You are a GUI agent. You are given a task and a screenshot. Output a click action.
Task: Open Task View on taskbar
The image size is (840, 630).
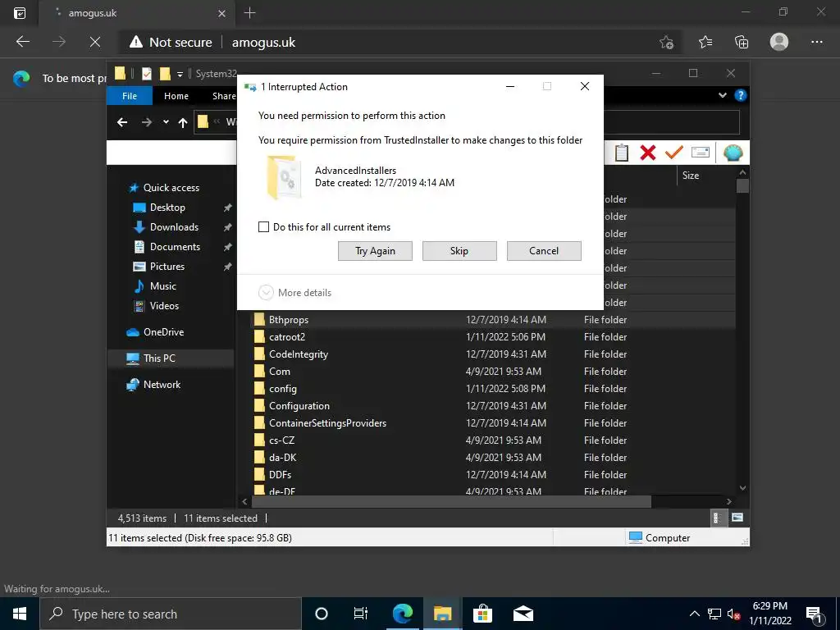(x=361, y=614)
